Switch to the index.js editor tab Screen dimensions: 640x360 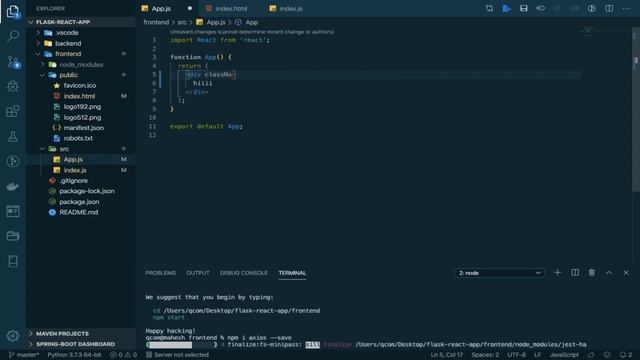[291, 9]
